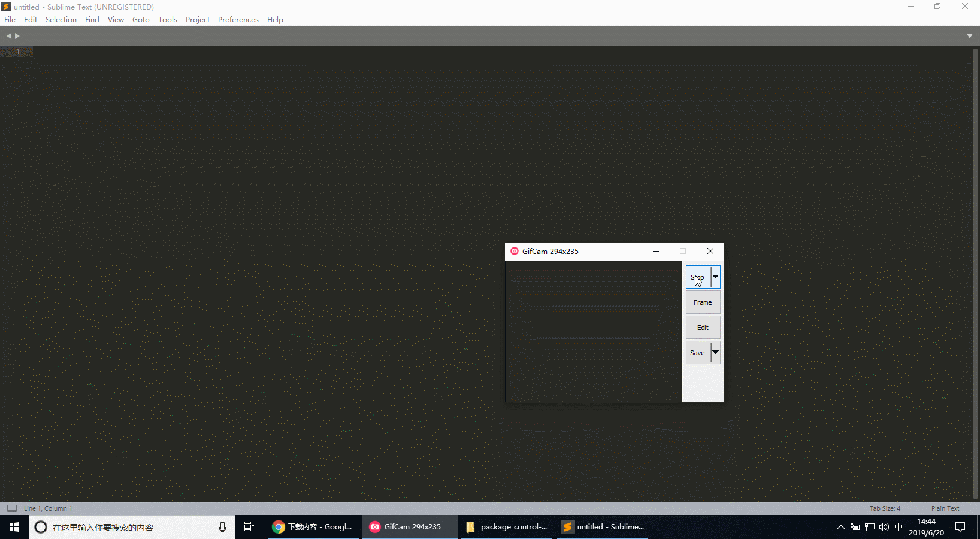Expand the dropdown arrow beside GifCam Save

(715, 353)
